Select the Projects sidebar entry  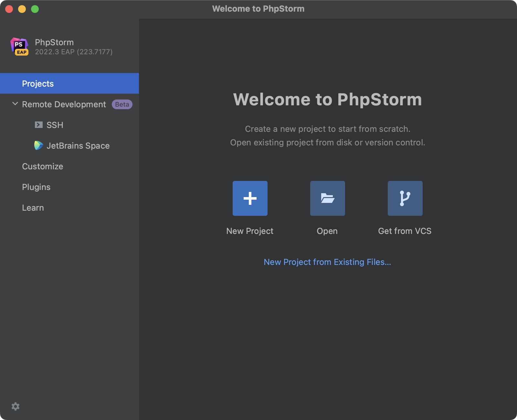(38, 83)
